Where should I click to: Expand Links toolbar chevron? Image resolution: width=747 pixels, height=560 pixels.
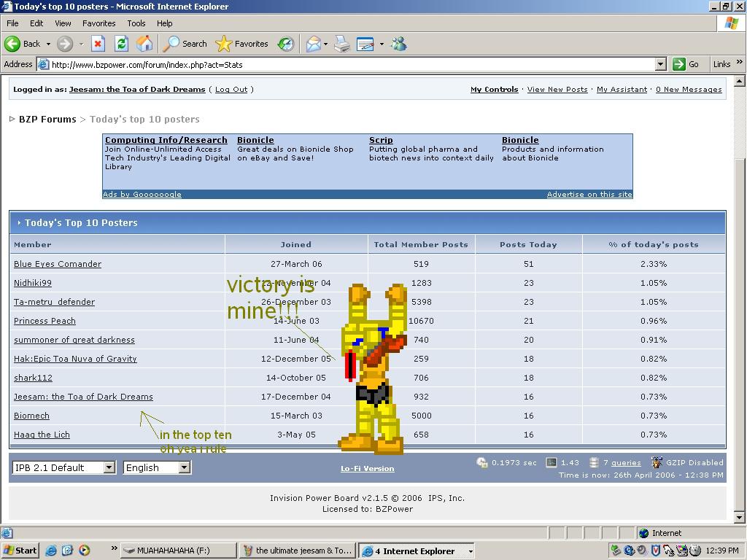tap(740, 62)
